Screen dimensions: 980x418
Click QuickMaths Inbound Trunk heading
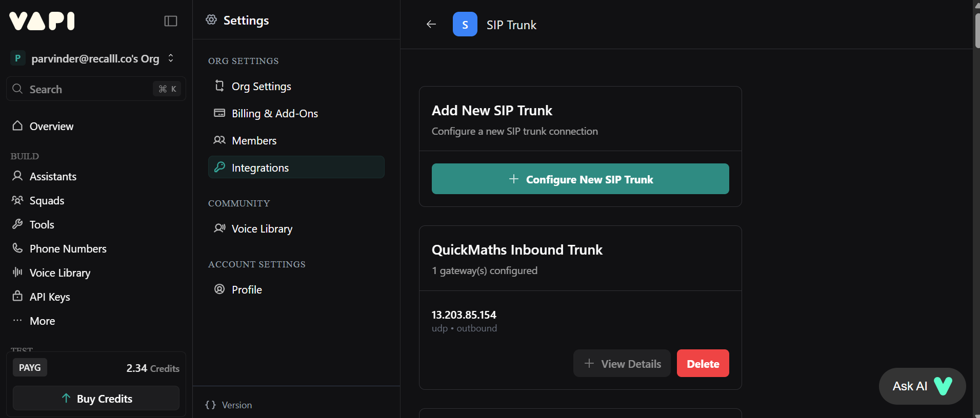coord(517,249)
